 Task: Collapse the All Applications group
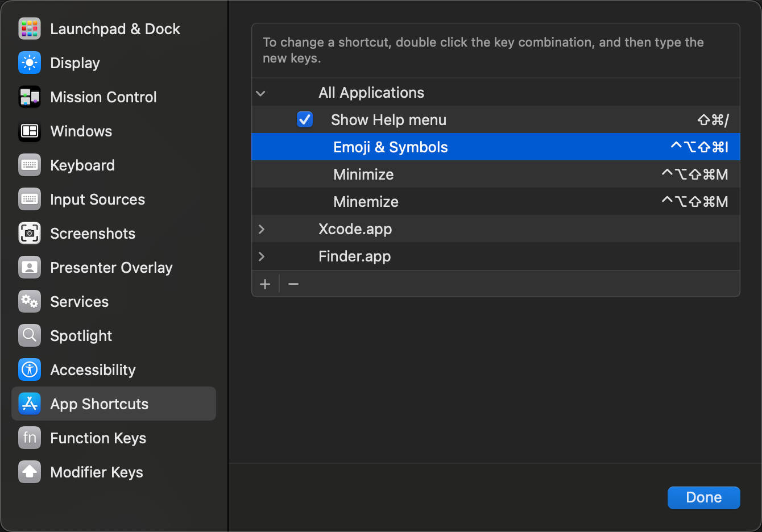pyautogui.click(x=261, y=93)
